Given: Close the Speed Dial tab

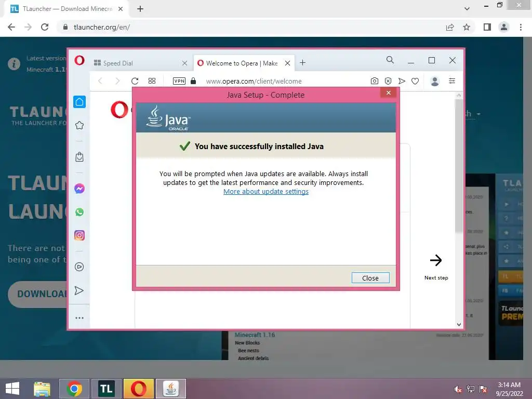Looking at the screenshot, I should (184, 63).
